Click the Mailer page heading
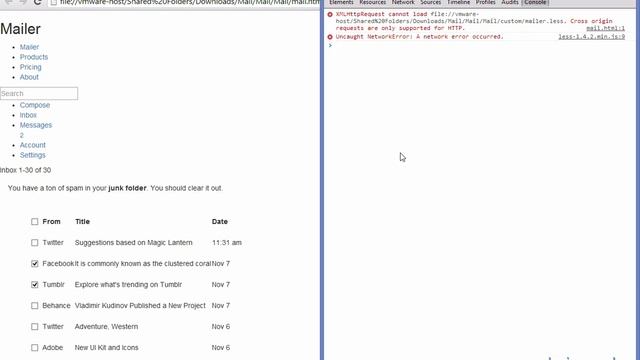Image resolution: width=640 pixels, height=360 pixels. pos(20,29)
